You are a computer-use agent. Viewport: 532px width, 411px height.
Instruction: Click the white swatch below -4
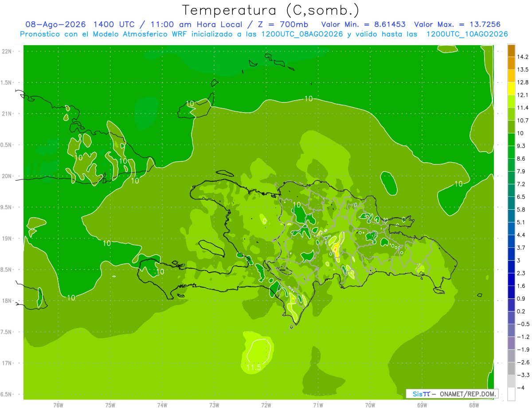[x=511, y=394]
